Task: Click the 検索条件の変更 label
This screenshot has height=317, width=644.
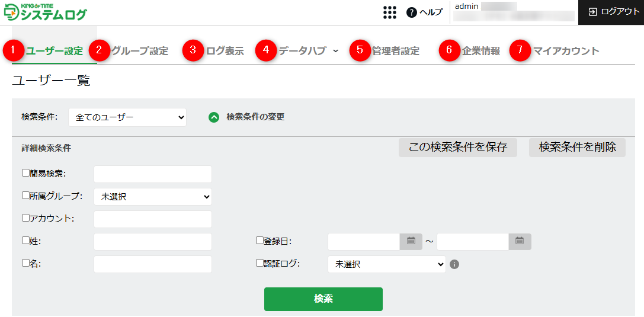Action: 255,117
